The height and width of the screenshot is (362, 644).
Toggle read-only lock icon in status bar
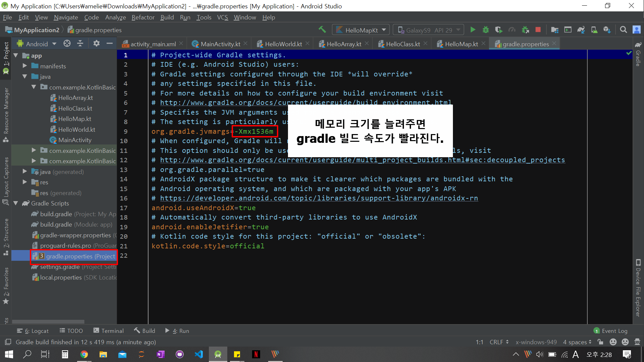[600, 342]
